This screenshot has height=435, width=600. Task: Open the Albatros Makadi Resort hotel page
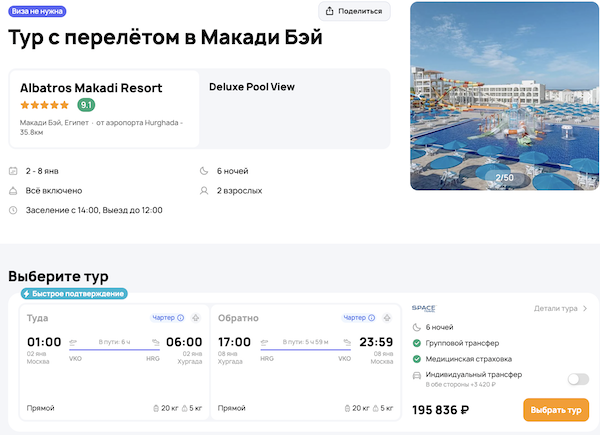tap(91, 87)
